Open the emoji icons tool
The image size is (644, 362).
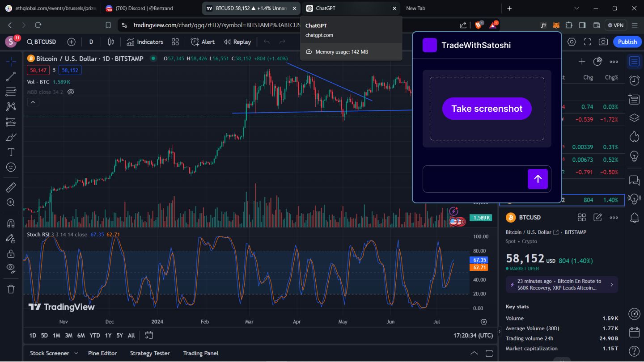[x=11, y=167]
